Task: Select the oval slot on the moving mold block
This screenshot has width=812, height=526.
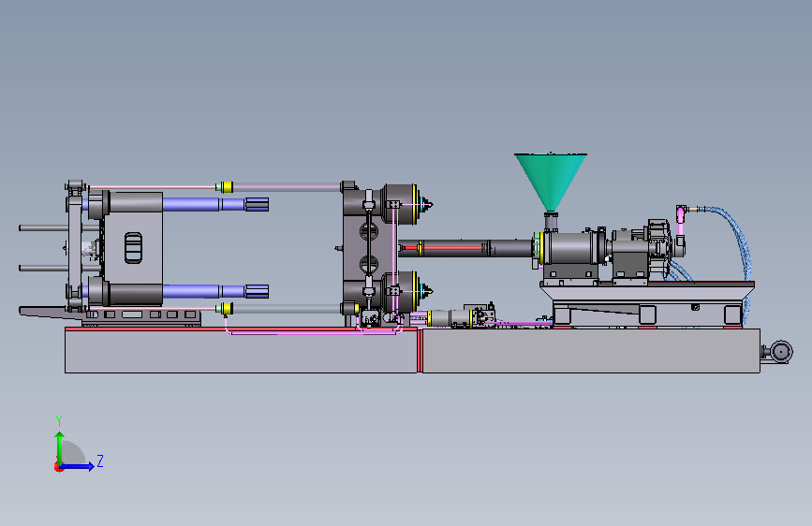Action: pos(133,247)
